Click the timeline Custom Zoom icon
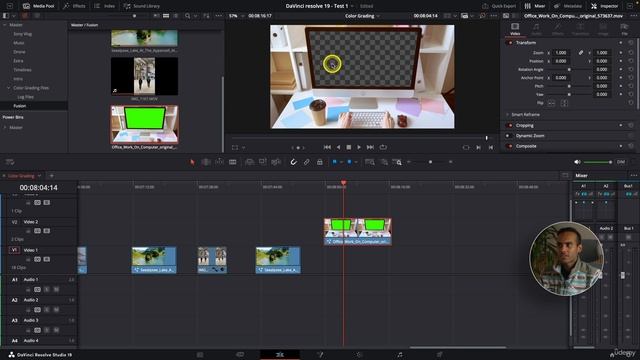The height and width of the screenshot is (360, 640). (397, 162)
